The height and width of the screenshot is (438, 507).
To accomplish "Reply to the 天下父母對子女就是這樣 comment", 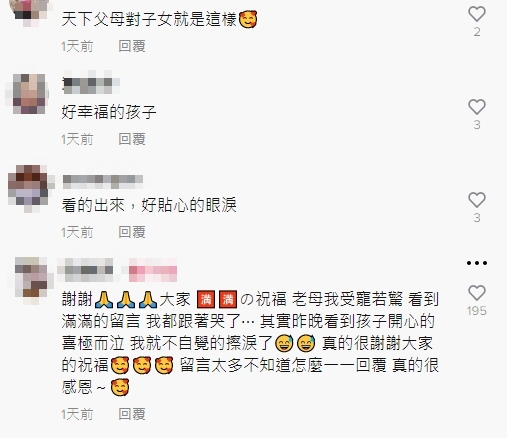I will [132, 46].
